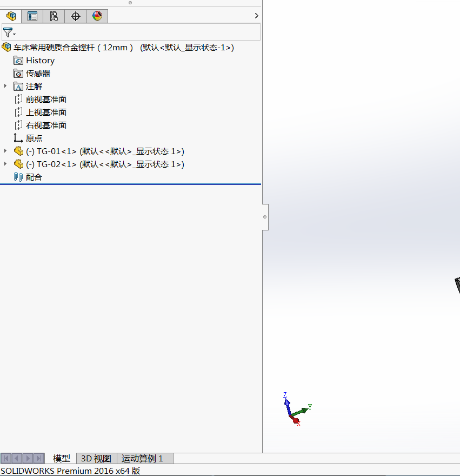
Task: Select the 前视基准面 front plane
Action: [46, 100]
